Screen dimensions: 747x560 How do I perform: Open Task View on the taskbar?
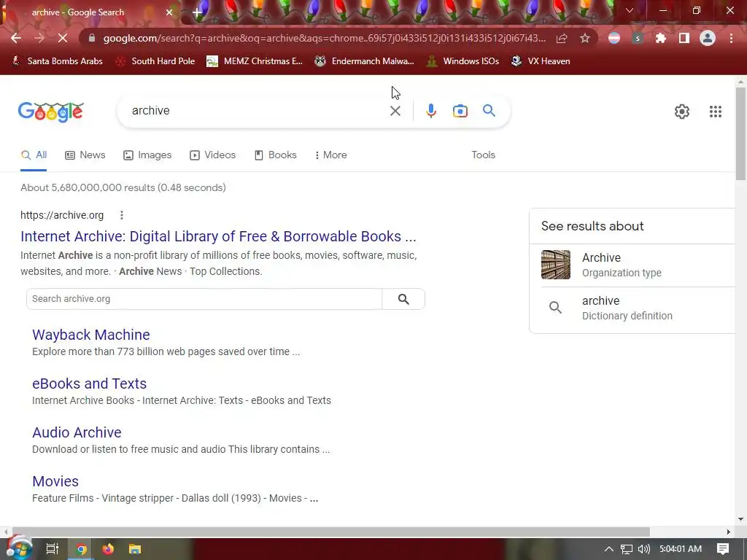pyautogui.click(x=52, y=549)
